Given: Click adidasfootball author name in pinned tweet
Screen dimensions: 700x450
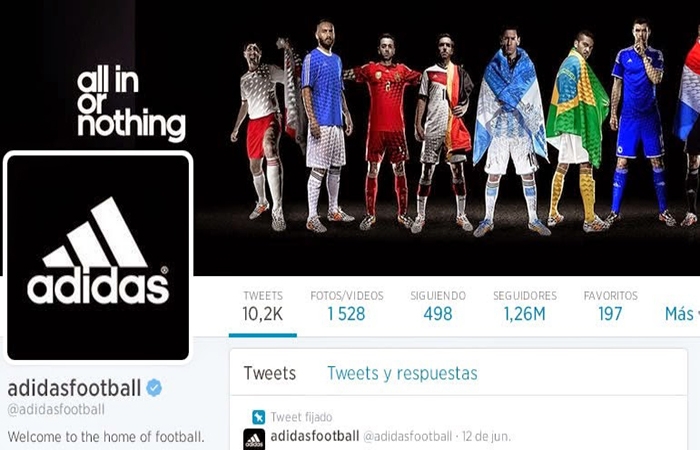Looking at the screenshot, I should 315,436.
